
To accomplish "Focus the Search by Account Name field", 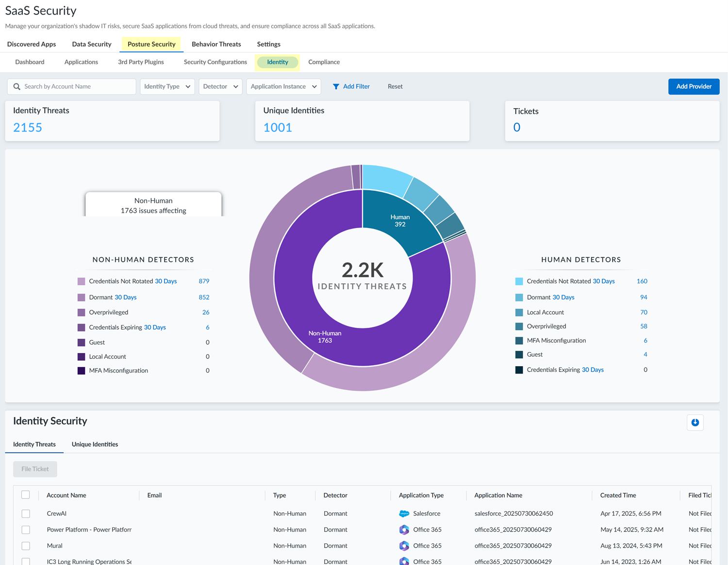I will [78, 87].
